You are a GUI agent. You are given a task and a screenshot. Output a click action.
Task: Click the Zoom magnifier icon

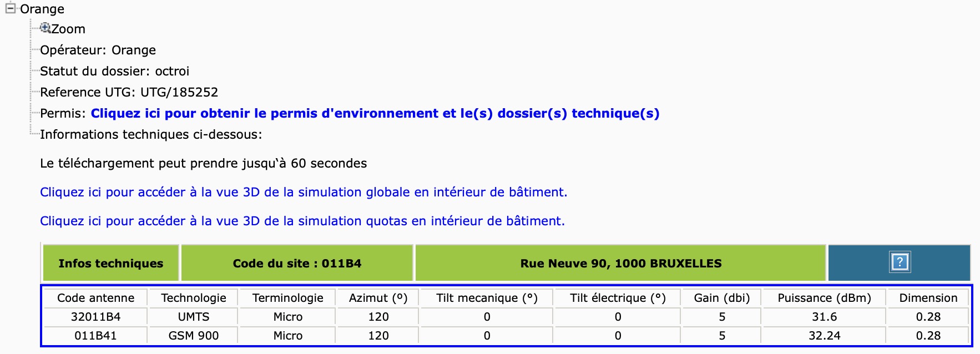[x=45, y=28]
